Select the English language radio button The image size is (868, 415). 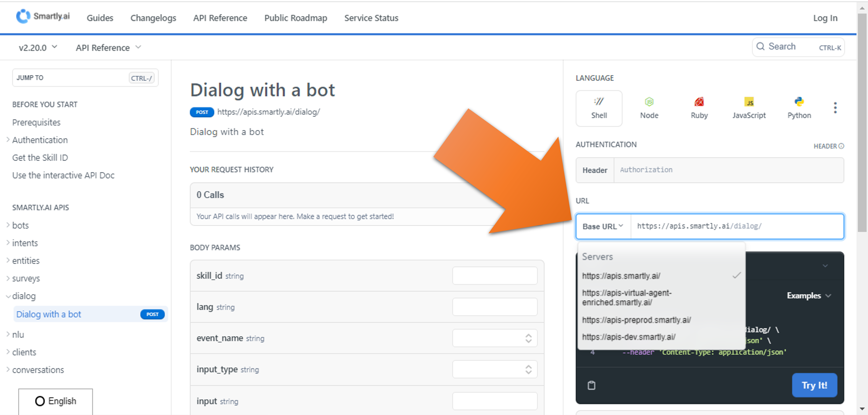click(40, 401)
